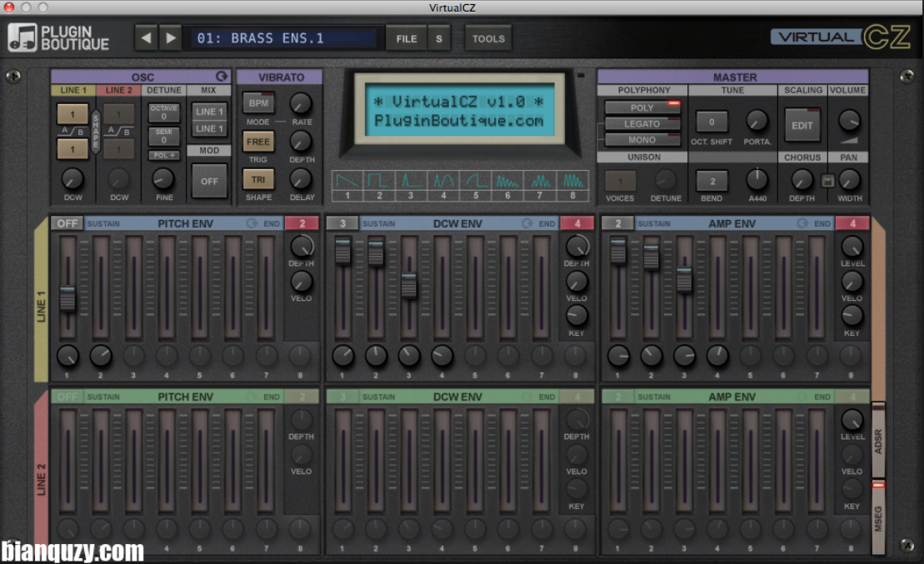Go to the previous preset arrow

[x=146, y=38]
